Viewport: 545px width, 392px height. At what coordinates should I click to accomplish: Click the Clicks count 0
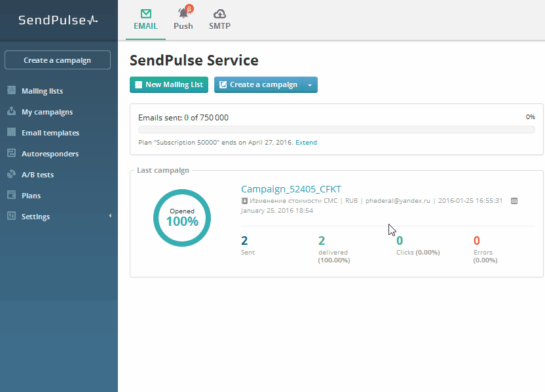pos(400,240)
